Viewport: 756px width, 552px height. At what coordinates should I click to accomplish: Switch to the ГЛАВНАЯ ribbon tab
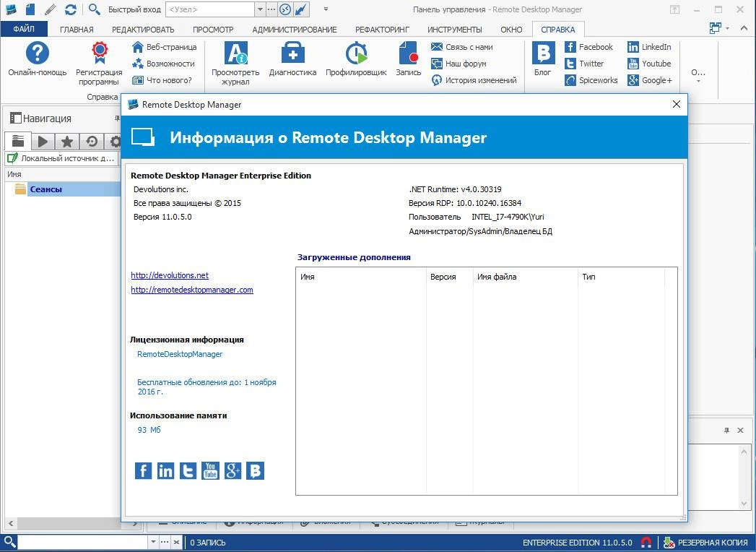tap(77, 30)
